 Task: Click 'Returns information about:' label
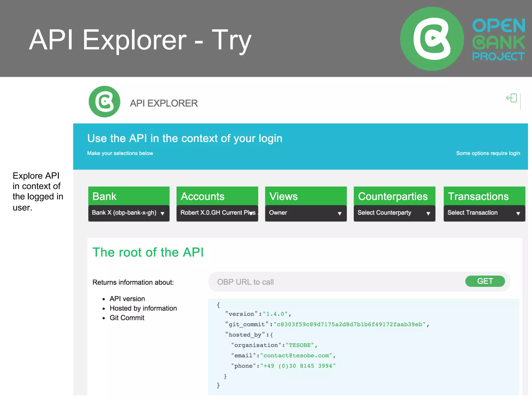133,282
